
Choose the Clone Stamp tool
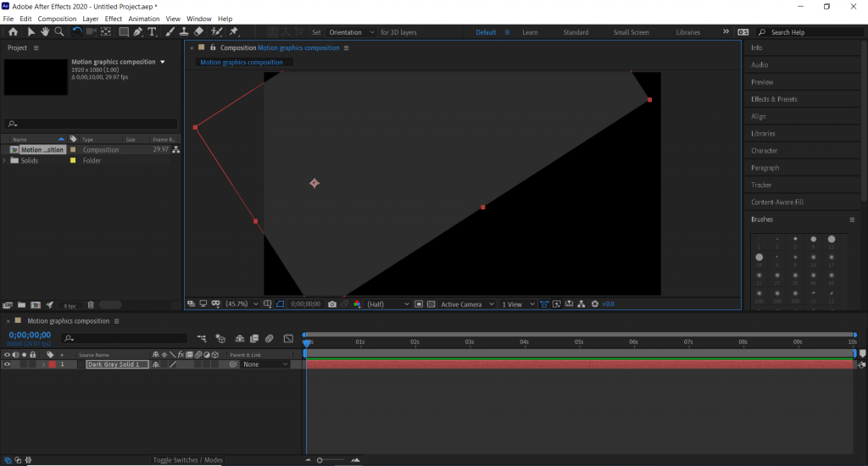coord(184,31)
